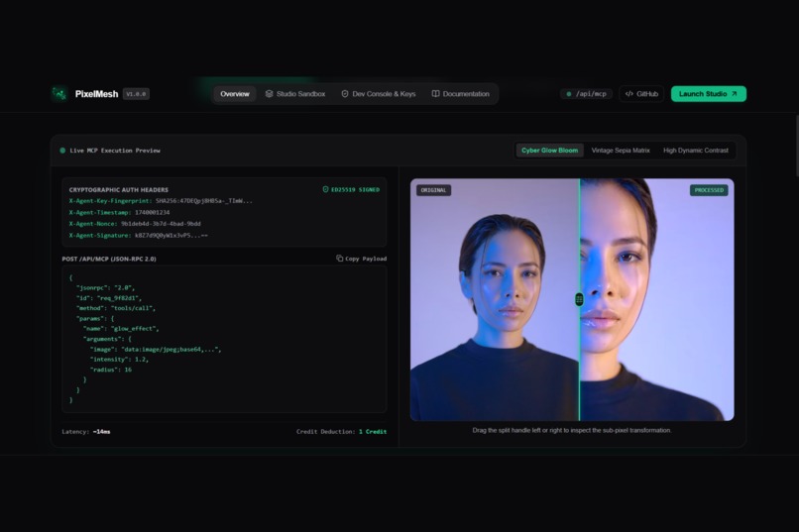The height and width of the screenshot is (532, 799).
Task: Select the Cyber Glow Bloom filter
Action: [549, 151]
